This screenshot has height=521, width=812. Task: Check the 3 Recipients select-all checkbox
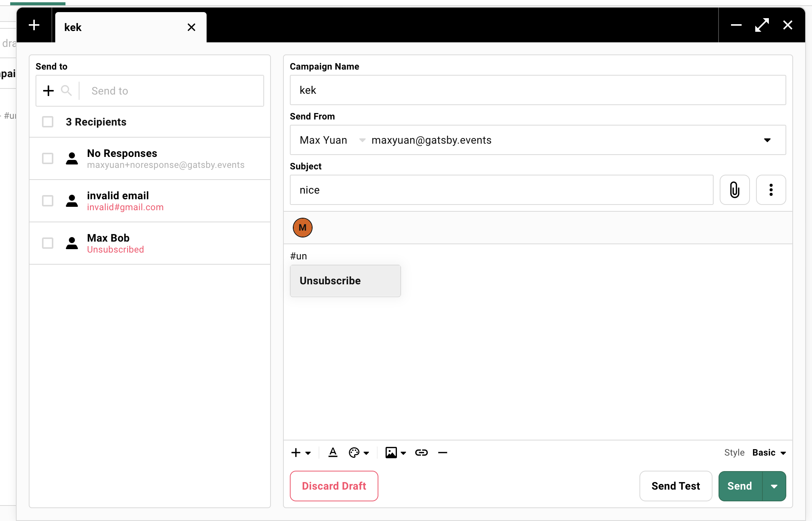pyautogui.click(x=48, y=122)
